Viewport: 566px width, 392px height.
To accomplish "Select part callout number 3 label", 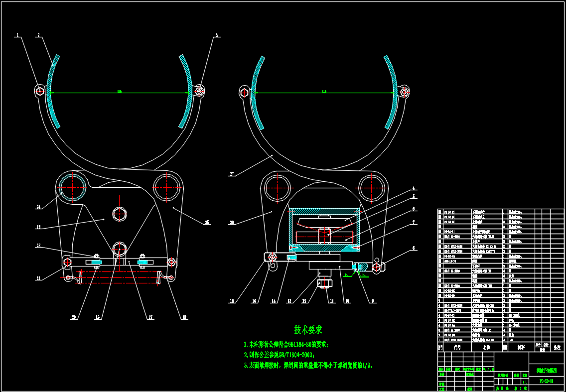I will (x=217, y=35).
